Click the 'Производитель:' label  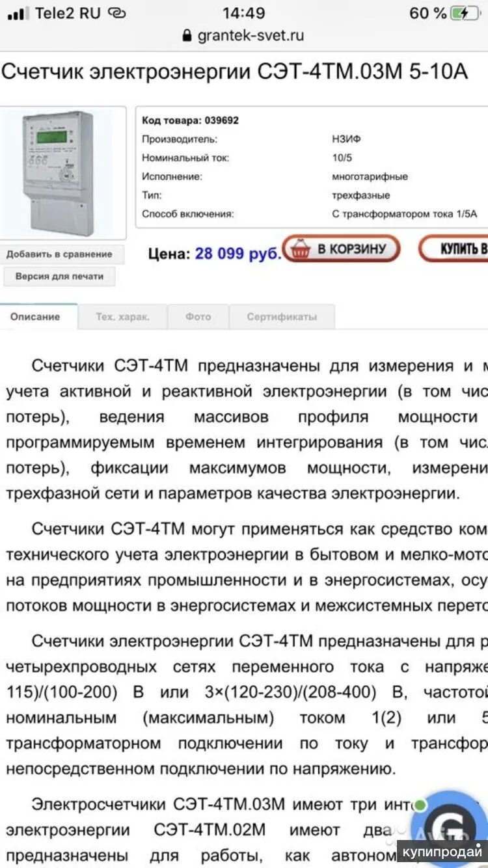click(x=180, y=139)
